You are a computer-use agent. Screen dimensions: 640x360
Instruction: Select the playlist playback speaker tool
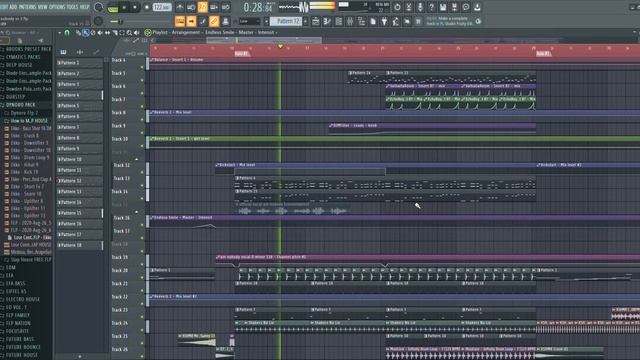pos(137,33)
